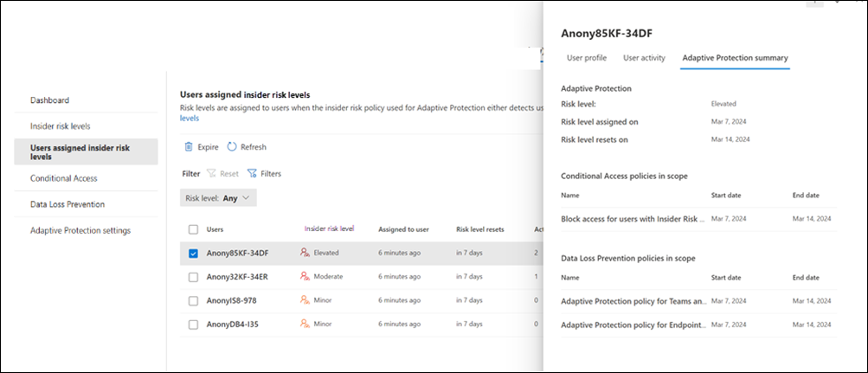The width and height of the screenshot is (868, 373).
Task: Toggle the select-all Users header checkbox
Action: pyautogui.click(x=193, y=229)
